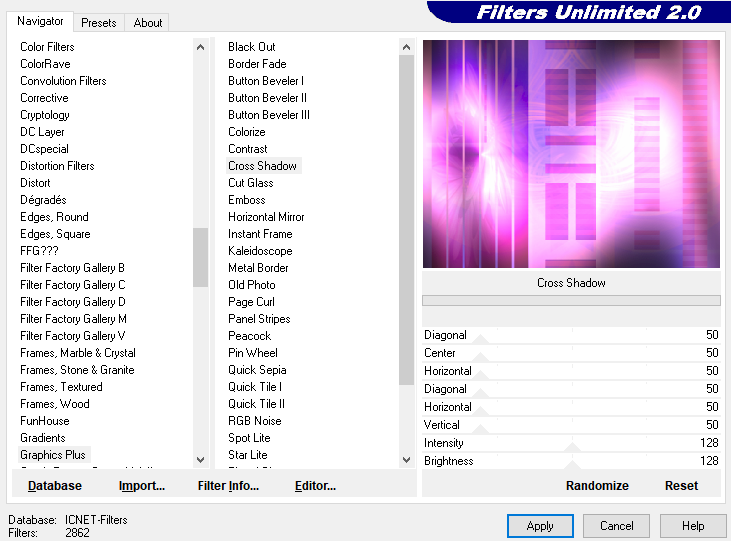Screen dimensions: 731x541
Task: Choose the RGB Noise filter
Action: (255, 421)
